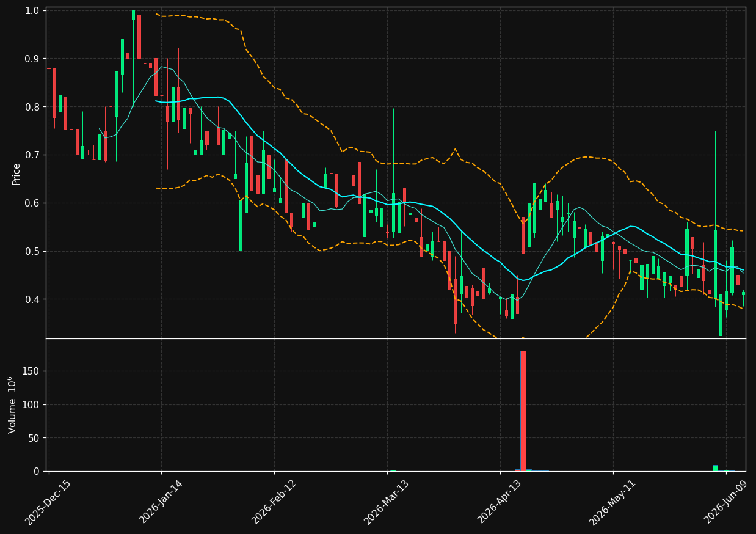The width and height of the screenshot is (756, 534).
Task: Click the 0.9 price tick label
Action: (x=33, y=59)
